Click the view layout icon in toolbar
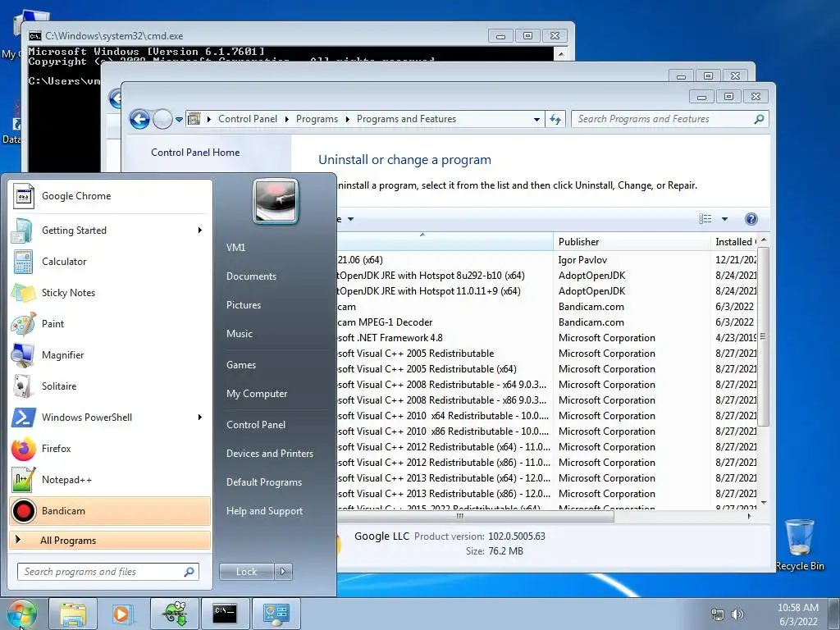Image resolution: width=840 pixels, height=630 pixels. [705, 219]
